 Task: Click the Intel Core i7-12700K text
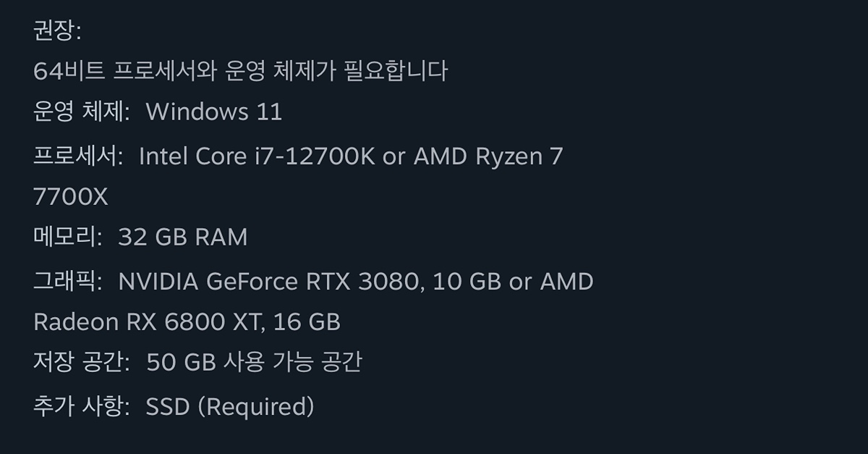[257, 156]
